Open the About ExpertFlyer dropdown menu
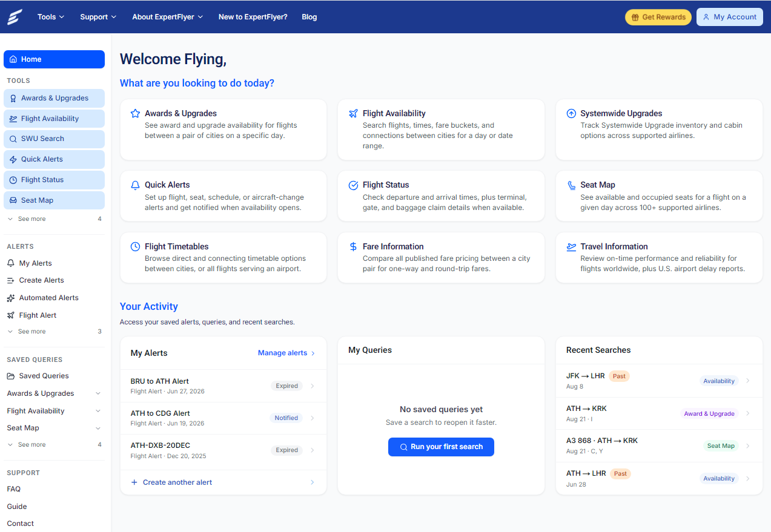Image resolution: width=771 pixels, height=532 pixels. click(168, 17)
